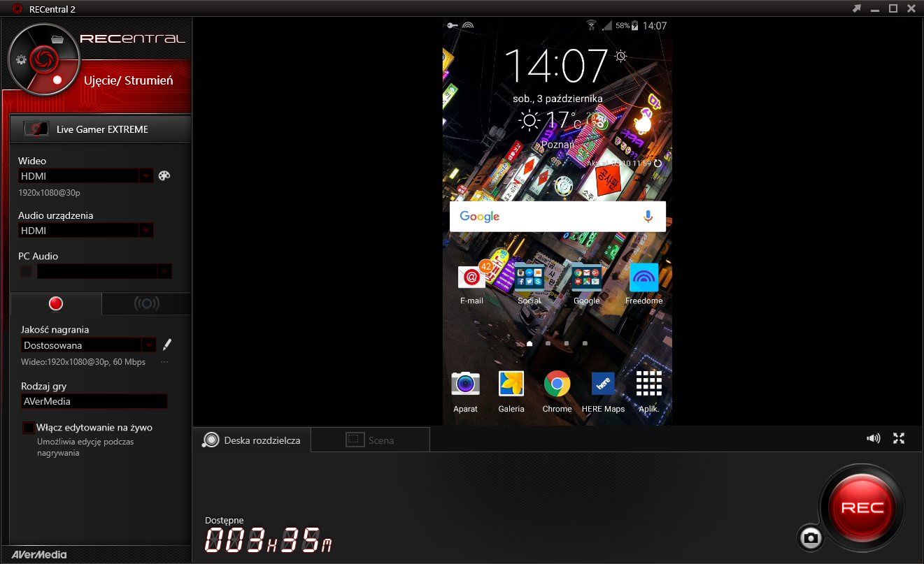Take a snapshot with the camera button
Screen dimensions: 924x564
tap(811, 537)
